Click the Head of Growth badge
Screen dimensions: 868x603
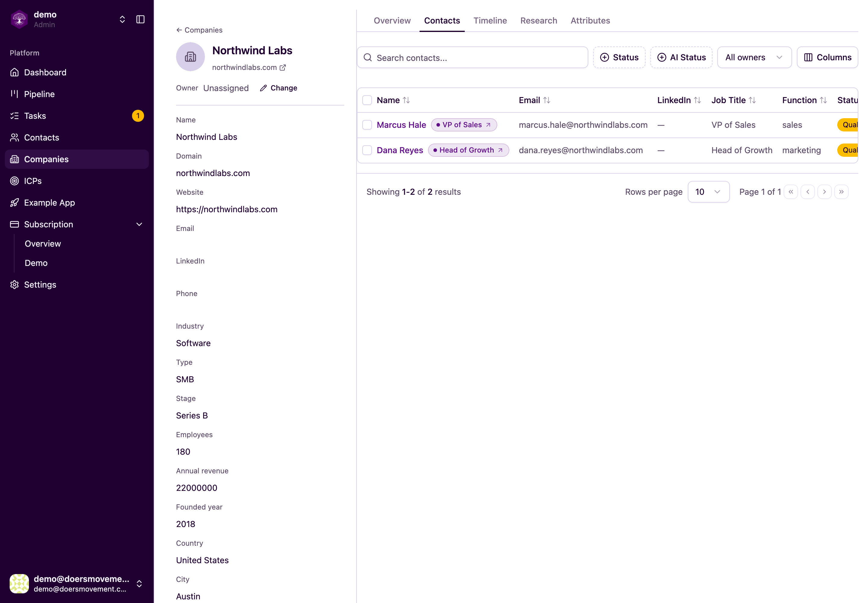[x=468, y=150]
